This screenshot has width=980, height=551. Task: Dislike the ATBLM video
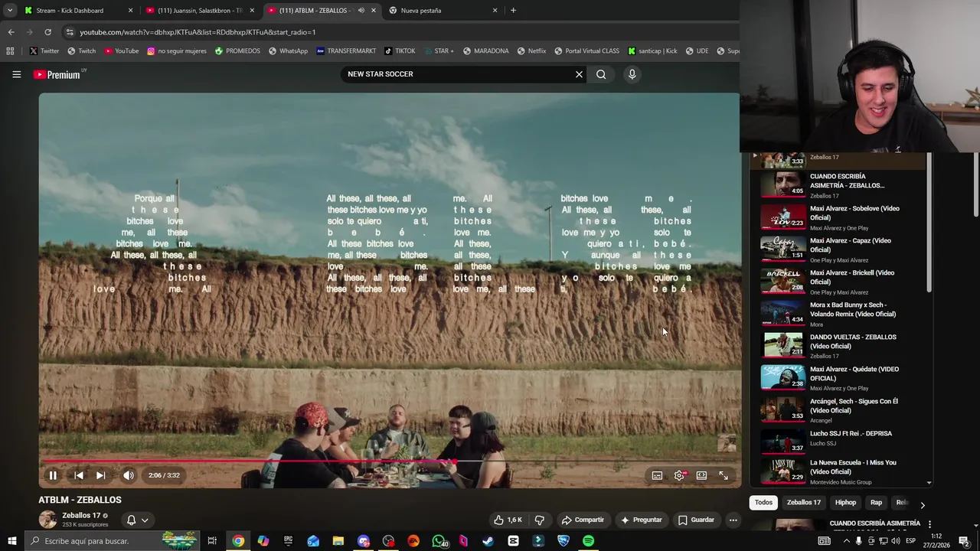coord(539,520)
